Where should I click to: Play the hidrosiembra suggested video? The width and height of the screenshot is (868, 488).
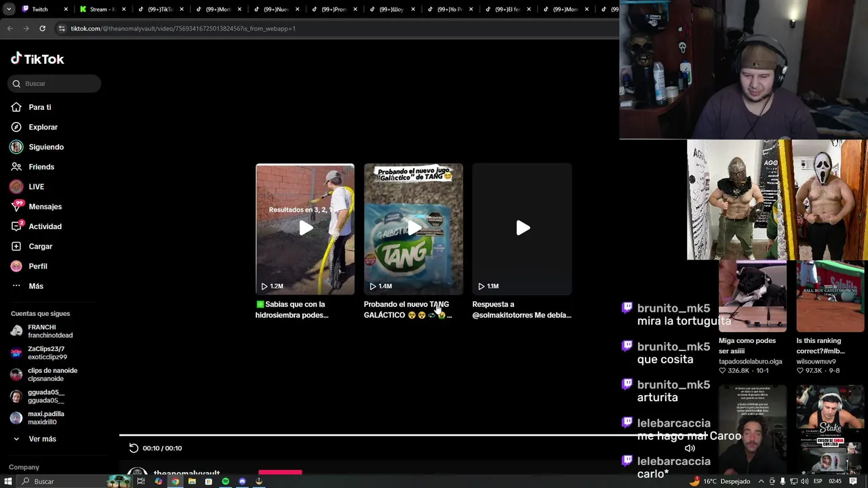305,228
